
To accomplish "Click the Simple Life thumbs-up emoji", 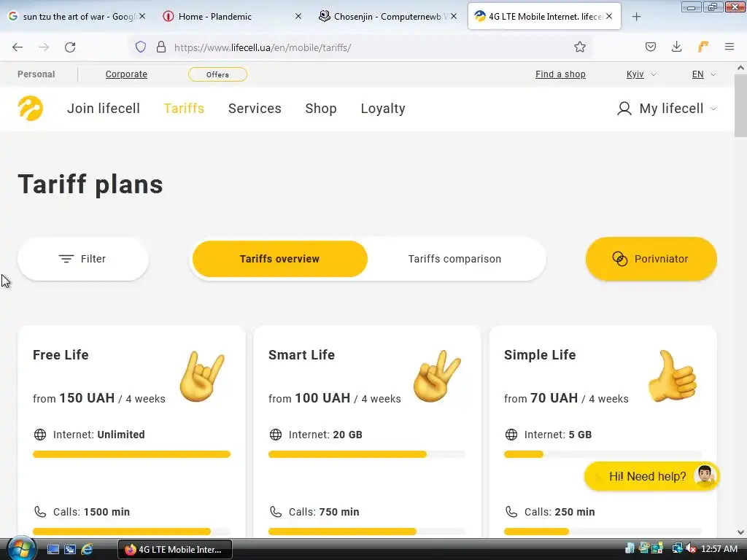I will click(x=672, y=376).
